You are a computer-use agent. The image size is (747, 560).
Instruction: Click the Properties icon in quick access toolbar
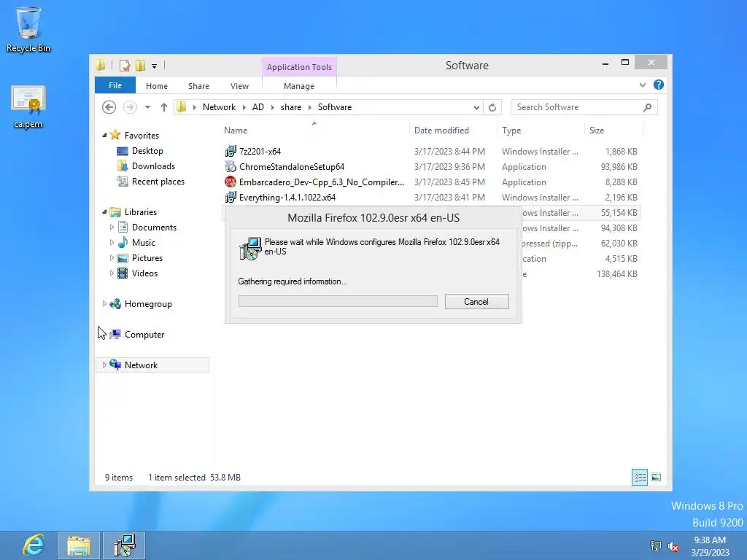click(125, 66)
